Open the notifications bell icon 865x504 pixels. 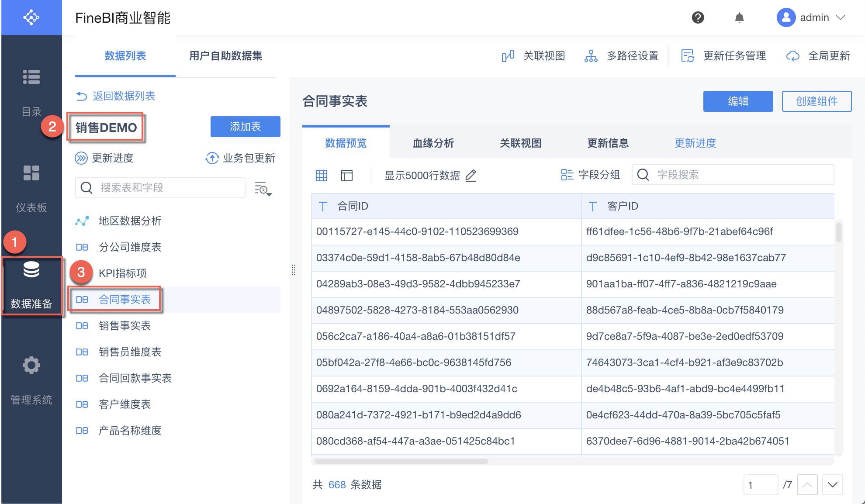tap(739, 17)
